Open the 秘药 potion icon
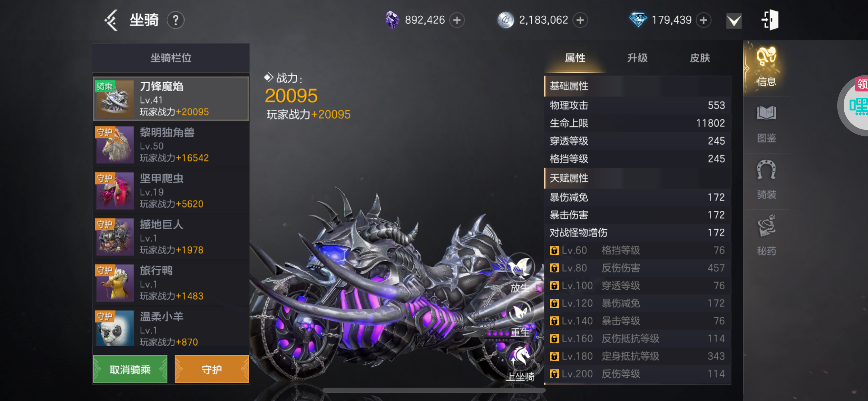 point(767,235)
